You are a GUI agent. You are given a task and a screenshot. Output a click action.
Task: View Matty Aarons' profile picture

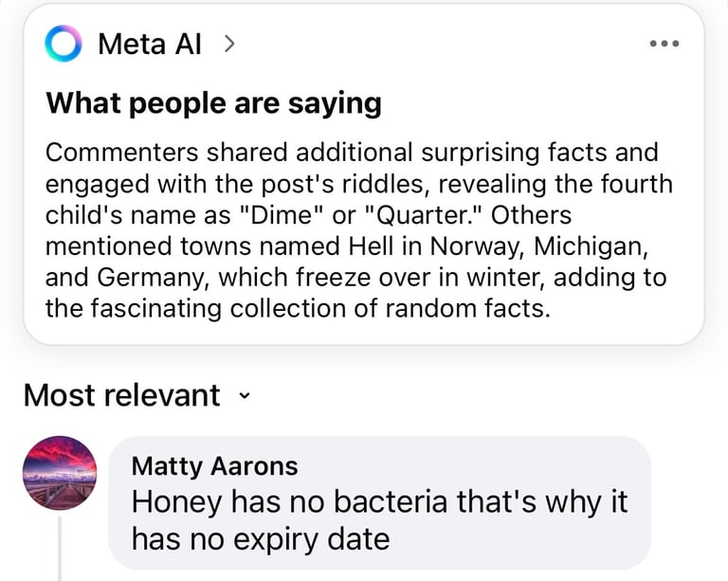[x=59, y=474]
